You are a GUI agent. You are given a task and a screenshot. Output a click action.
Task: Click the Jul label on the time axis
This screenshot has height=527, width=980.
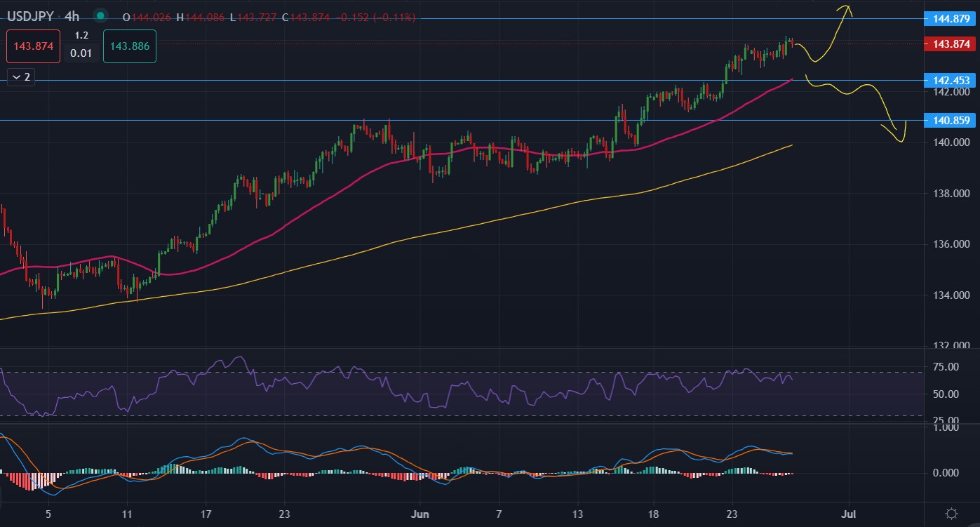(850, 513)
